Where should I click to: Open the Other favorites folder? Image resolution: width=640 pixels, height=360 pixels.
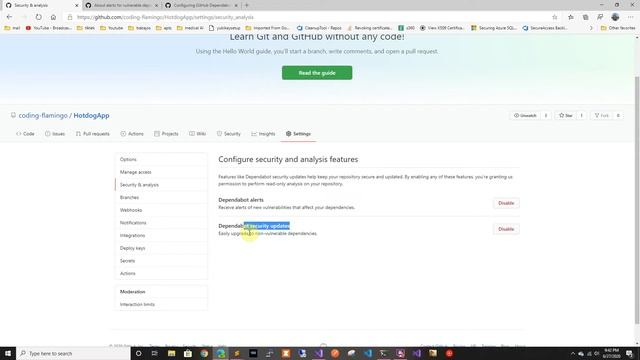(618, 28)
